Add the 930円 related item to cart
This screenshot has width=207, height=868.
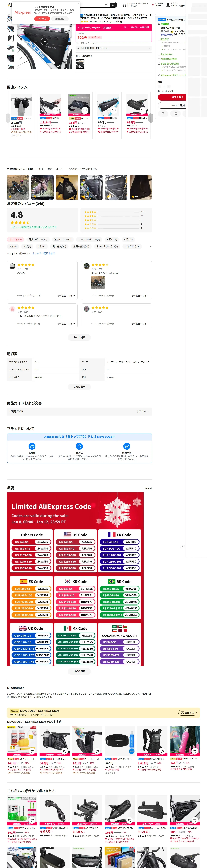pyautogui.click(x=114, y=111)
